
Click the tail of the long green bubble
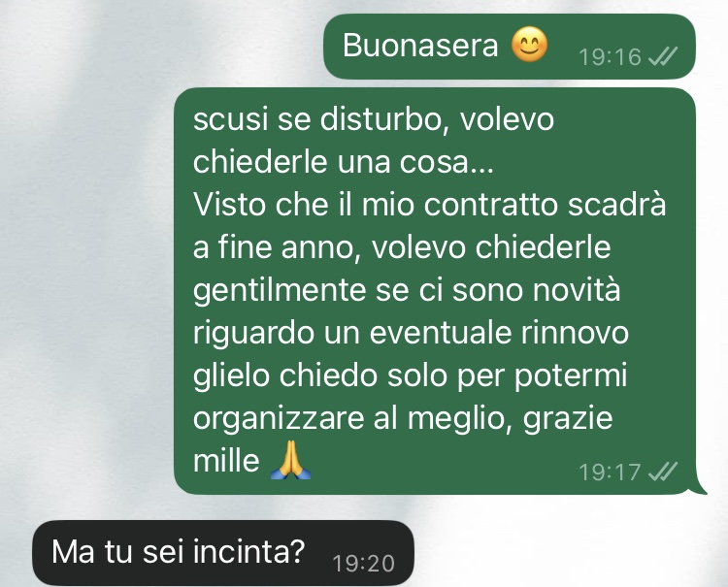click(698, 486)
